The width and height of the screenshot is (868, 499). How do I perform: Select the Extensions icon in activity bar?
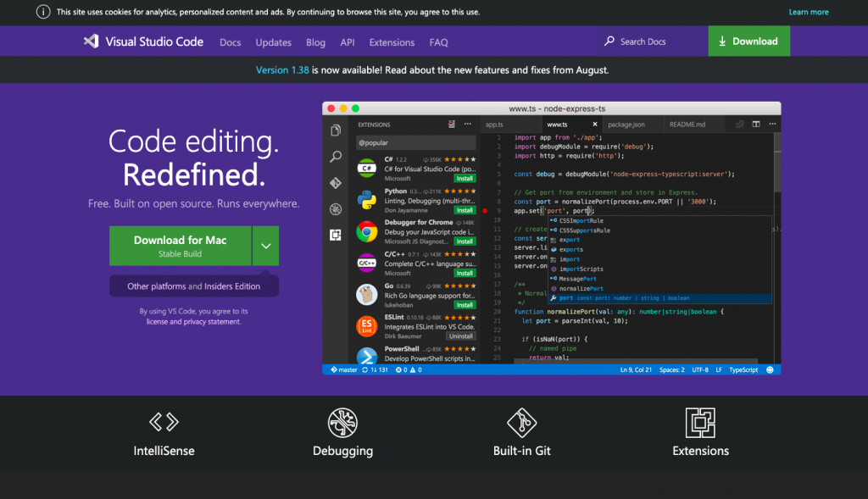[336, 236]
